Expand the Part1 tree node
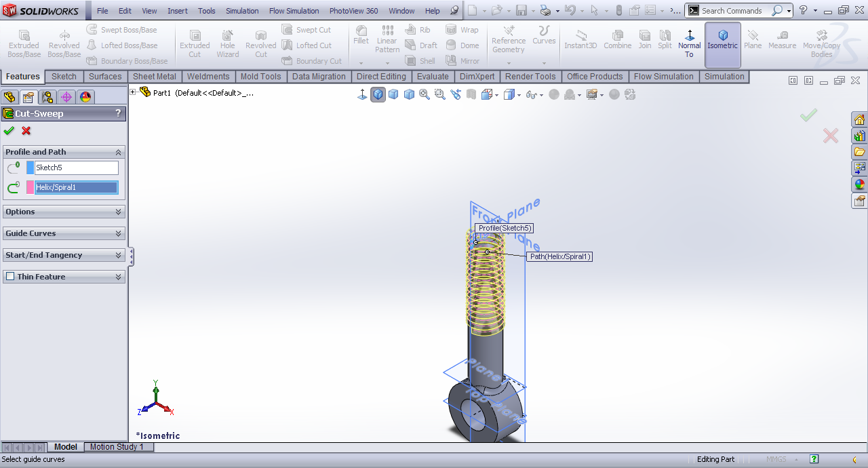This screenshot has width=868, height=468. tap(133, 92)
